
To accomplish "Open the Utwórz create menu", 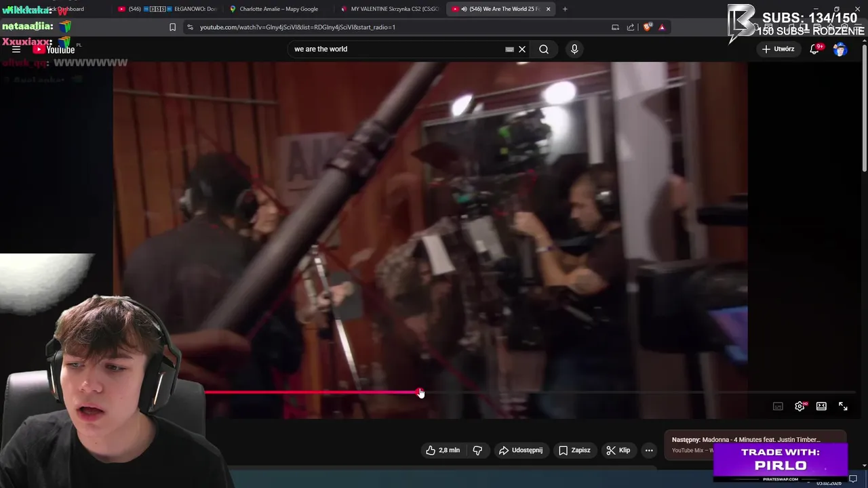I will coord(778,49).
